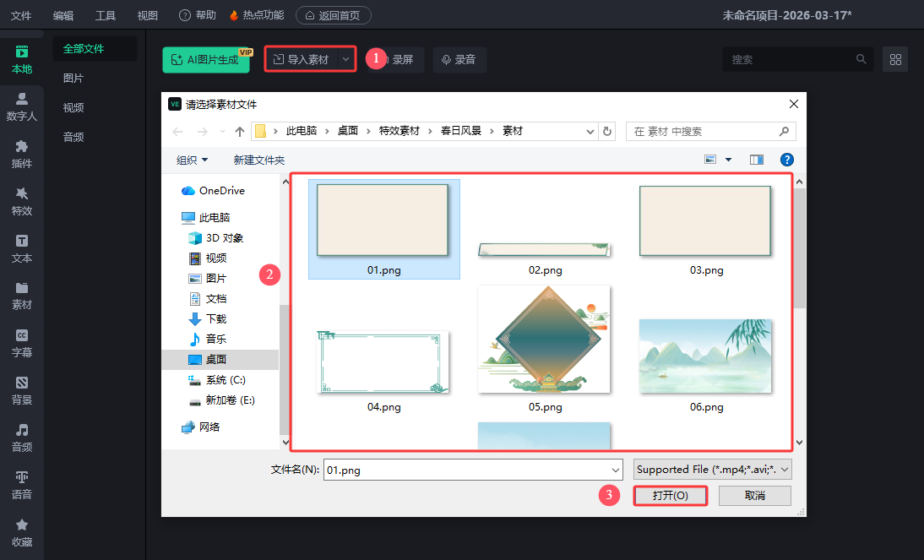Open the Supported File type dropdown

coord(713,470)
